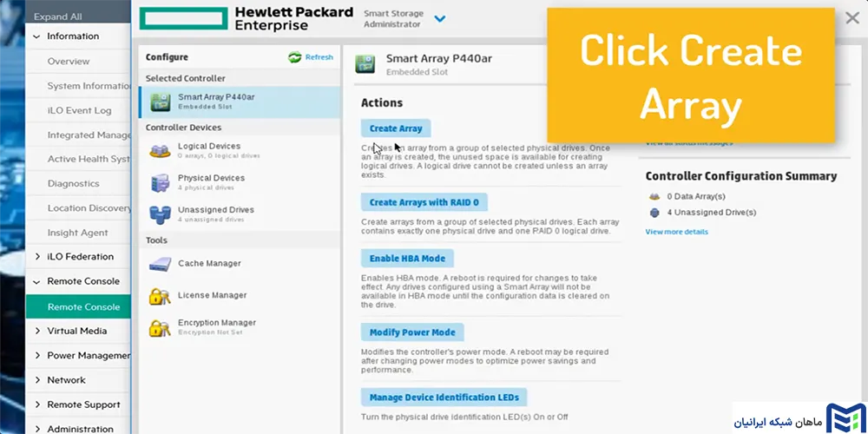This screenshot has height=434, width=868.
Task: Collapse the Remote Console section
Action: (36, 282)
